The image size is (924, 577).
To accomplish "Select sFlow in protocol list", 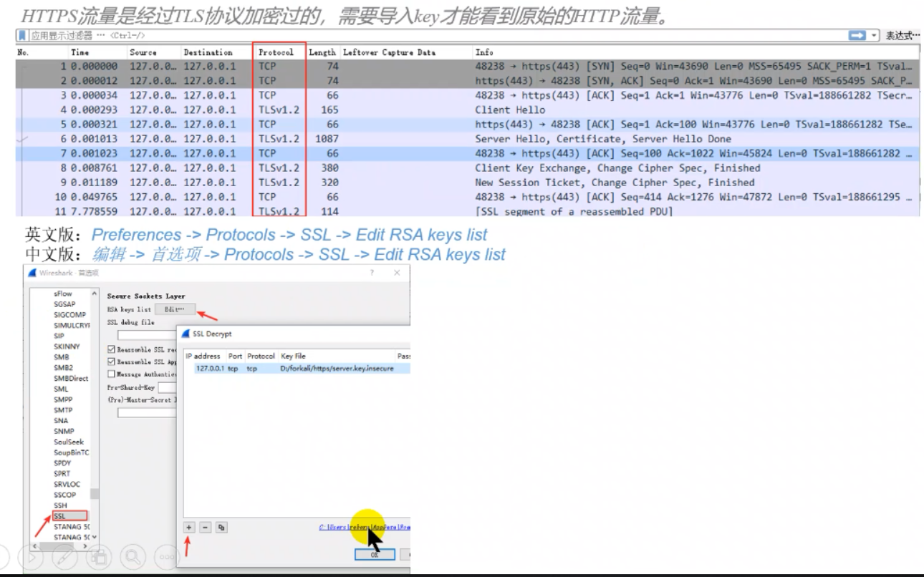I will pyautogui.click(x=63, y=294).
